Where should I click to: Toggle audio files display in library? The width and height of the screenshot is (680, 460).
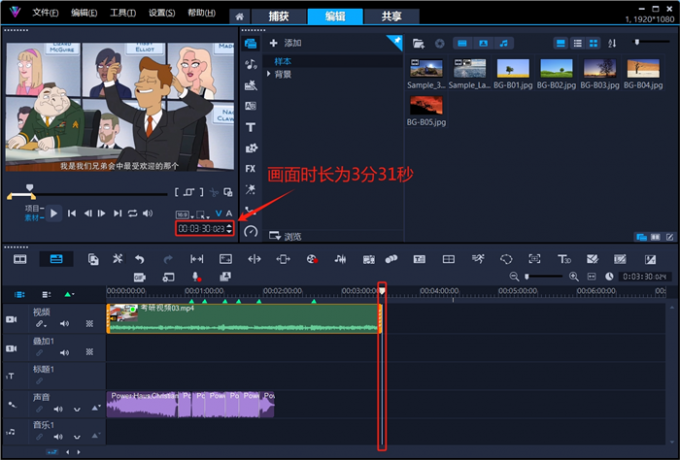point(503,43)
